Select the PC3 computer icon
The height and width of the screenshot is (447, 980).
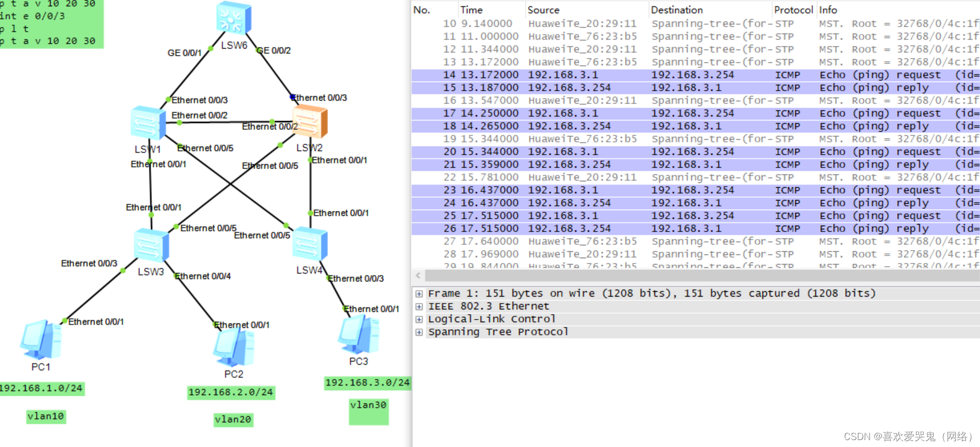pos(359,334)
